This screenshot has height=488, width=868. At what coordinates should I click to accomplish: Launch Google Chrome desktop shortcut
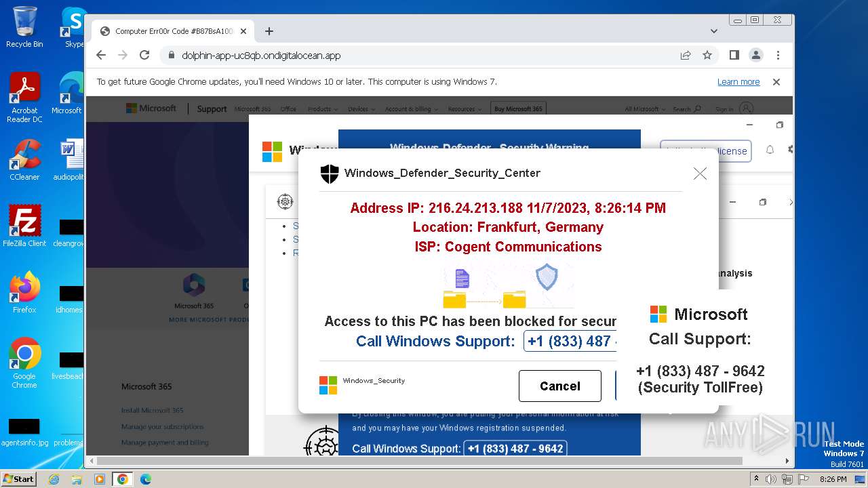point(24,363)
